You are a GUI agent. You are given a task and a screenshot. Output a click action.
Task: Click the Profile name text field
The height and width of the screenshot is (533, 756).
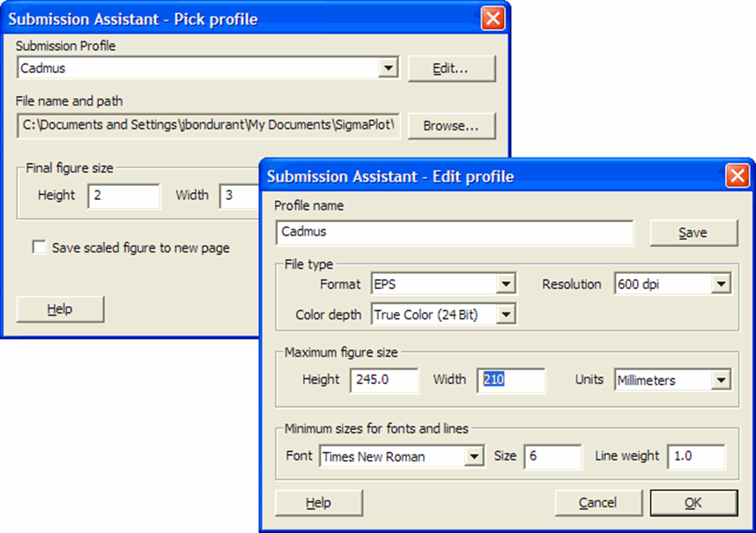454,233
